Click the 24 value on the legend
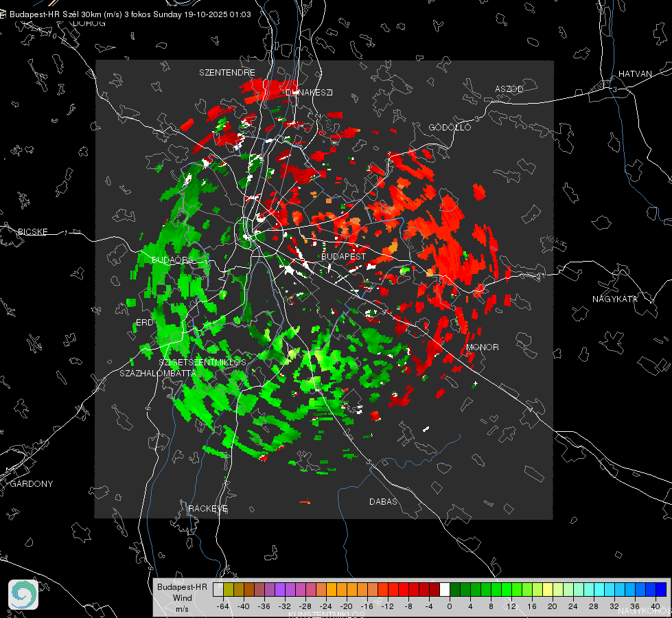The image size is (672, 618). click(573, 606)
